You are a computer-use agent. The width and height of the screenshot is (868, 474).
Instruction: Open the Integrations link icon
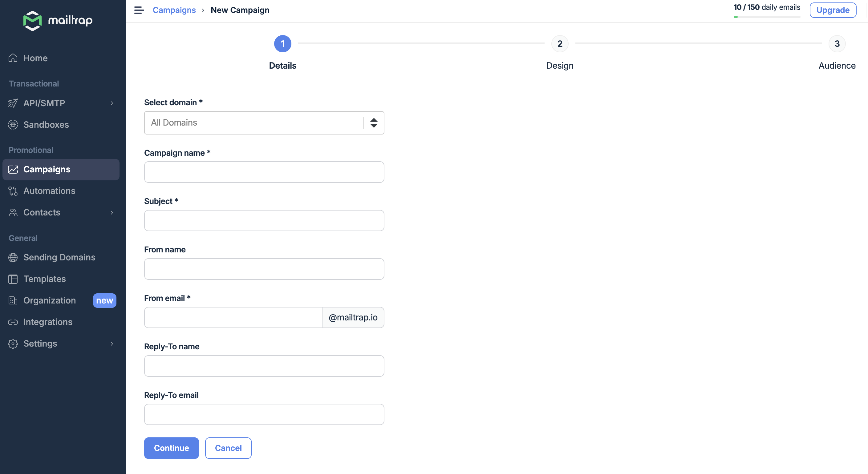coord(13,322)
